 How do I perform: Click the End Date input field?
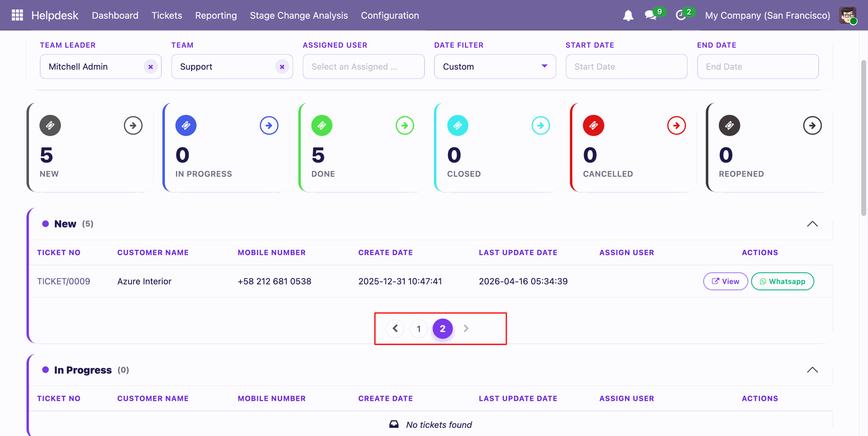point(758,66)
